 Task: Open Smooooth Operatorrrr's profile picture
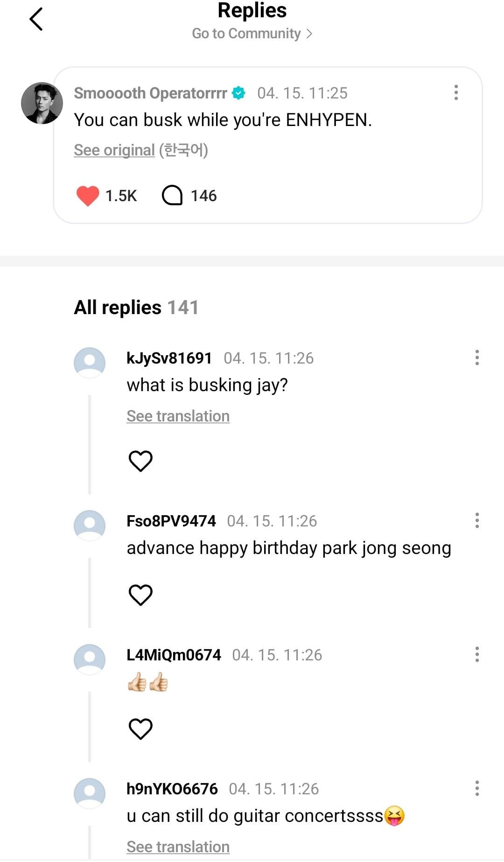coord(42,103)
